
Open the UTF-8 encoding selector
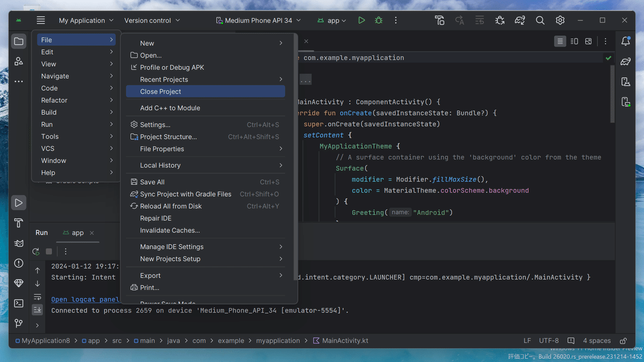548,341
